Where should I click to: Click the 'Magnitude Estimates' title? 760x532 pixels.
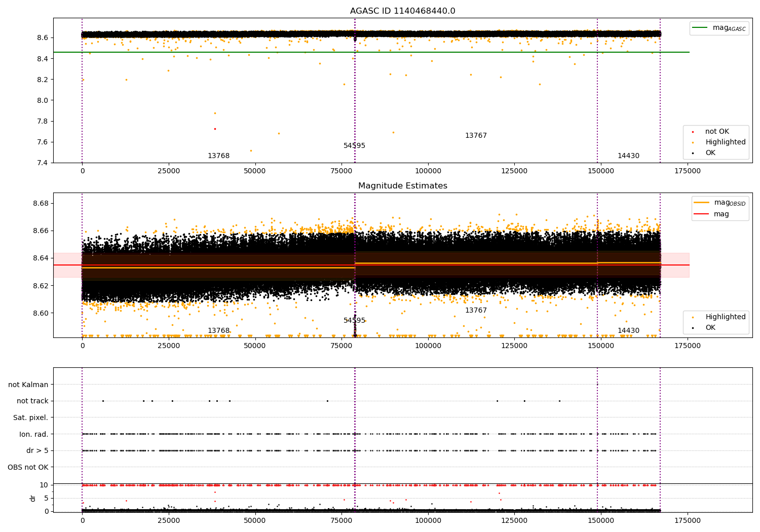(x=402, y=186)
